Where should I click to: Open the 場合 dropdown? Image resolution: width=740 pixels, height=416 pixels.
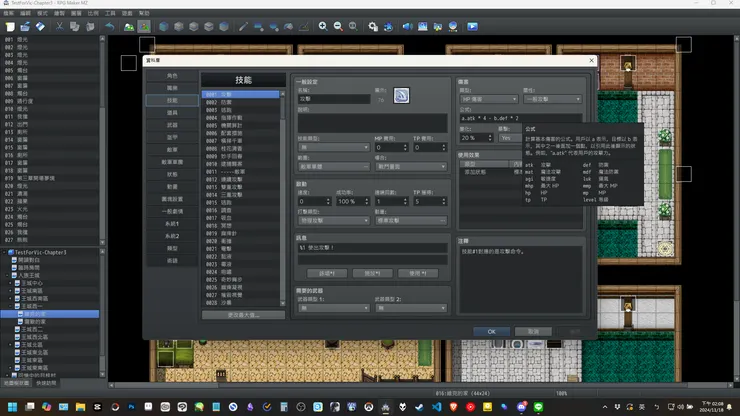(x=411, y=167)
